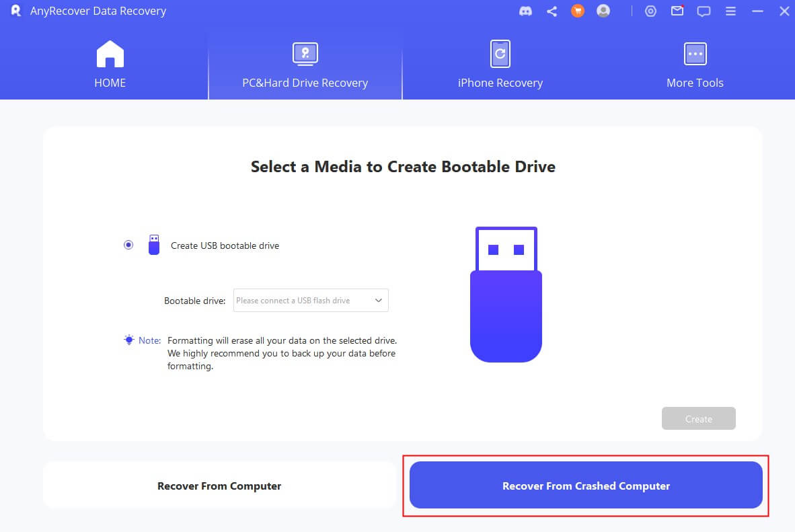Click the user account avatar icon
Screen dimensions: 795x532
pyautogui.click(x=603, y=11)
